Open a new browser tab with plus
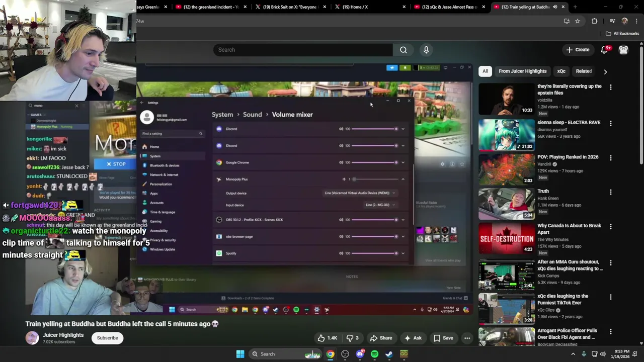The width and height of the screenshot is (644, 362). pos(575,7)
